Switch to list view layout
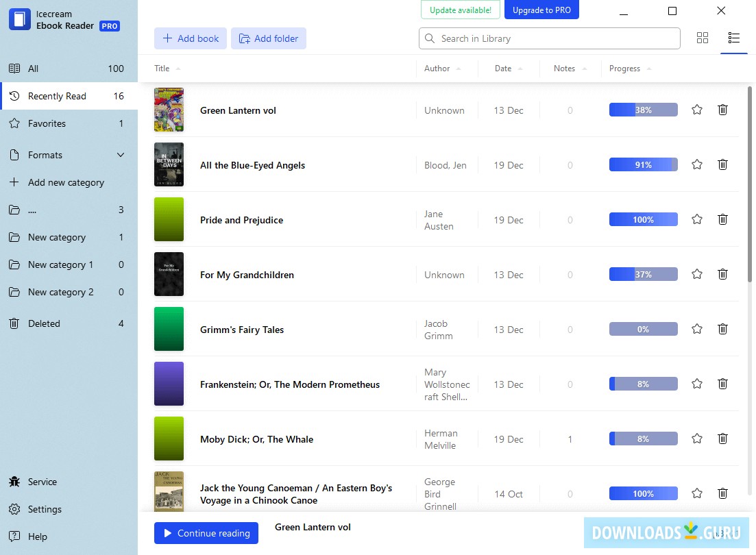This screenshot has height=555, width=756. pos(734,38)
